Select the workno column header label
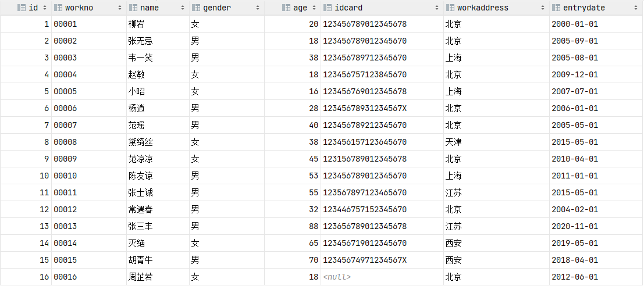Image resolution: width=644 pixels, height=286 pixels. click(x=79, y=8)
